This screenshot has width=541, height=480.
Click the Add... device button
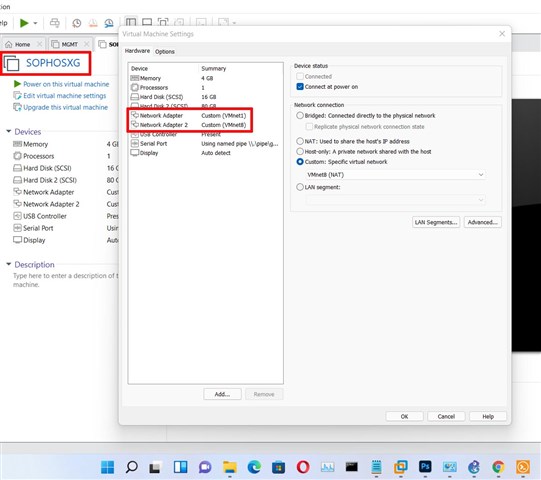click(222, 394)
